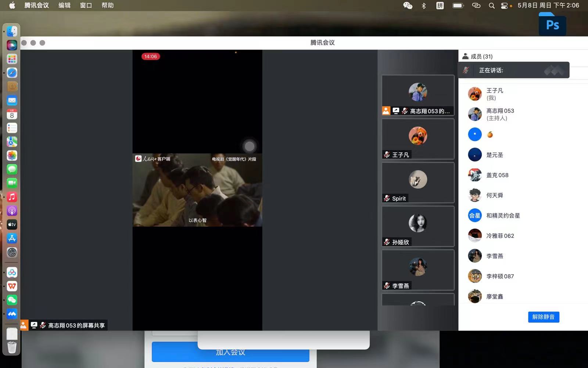Open Photoshop folder on desktop
The width and height of the screenshot is (588, 368).
552,24
